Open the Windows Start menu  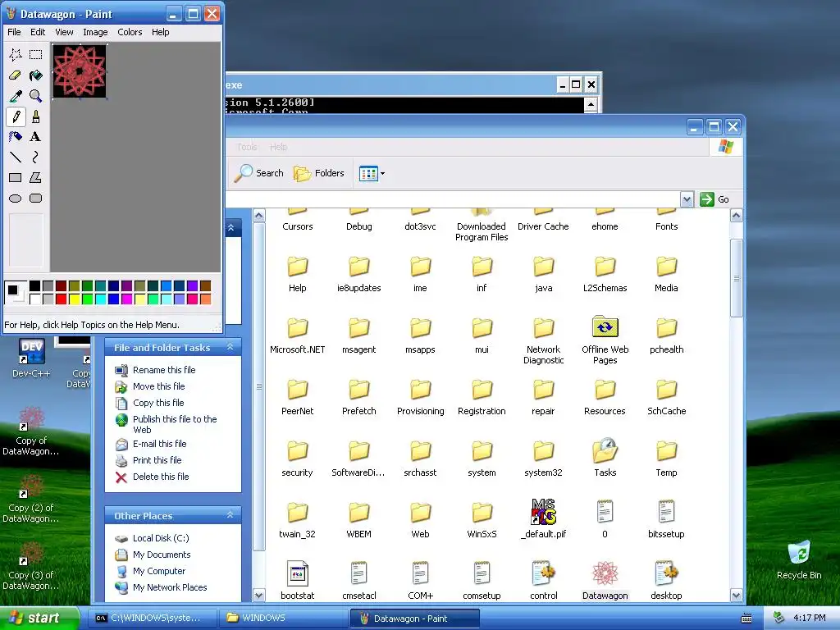click(39, 618)
